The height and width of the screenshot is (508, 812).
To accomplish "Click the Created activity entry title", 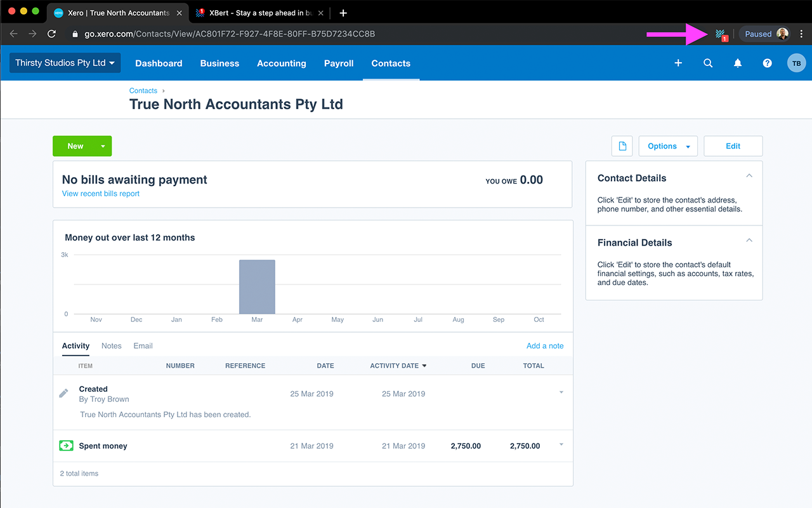I will pyautogui.click(x=93, y=389).
